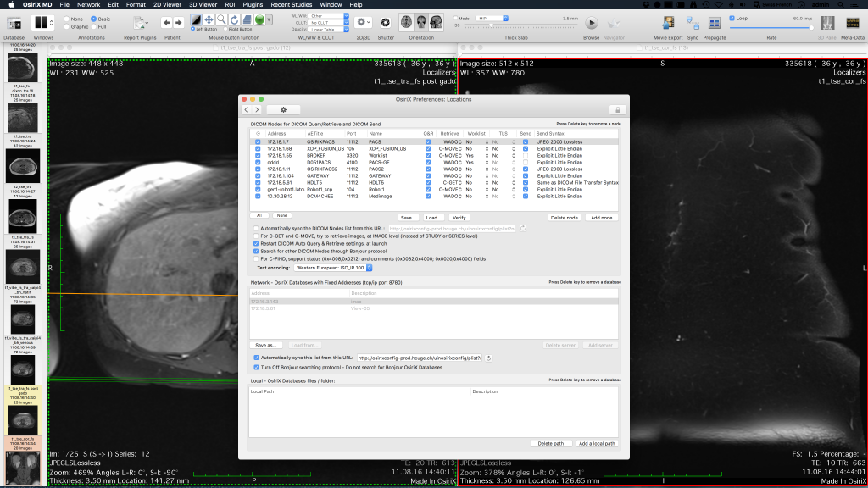
Task: Select the Full annotations radio button
Action: point(94,26)
